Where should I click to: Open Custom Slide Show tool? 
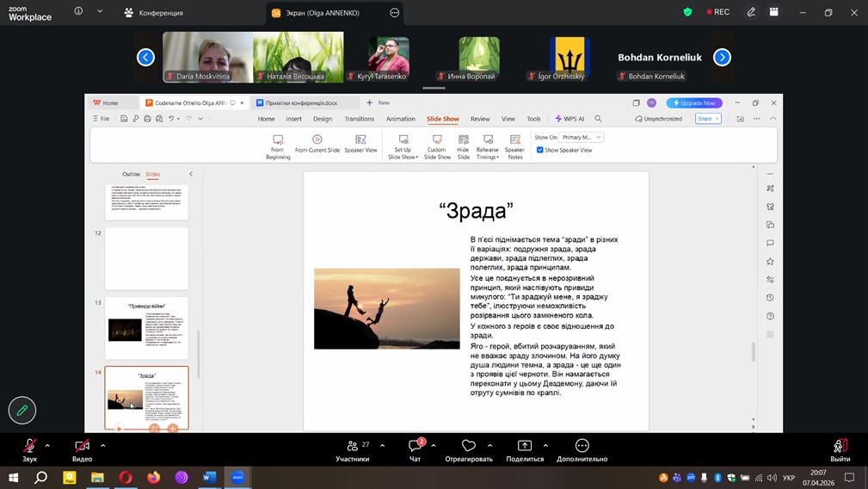click(x=437, y=139)
